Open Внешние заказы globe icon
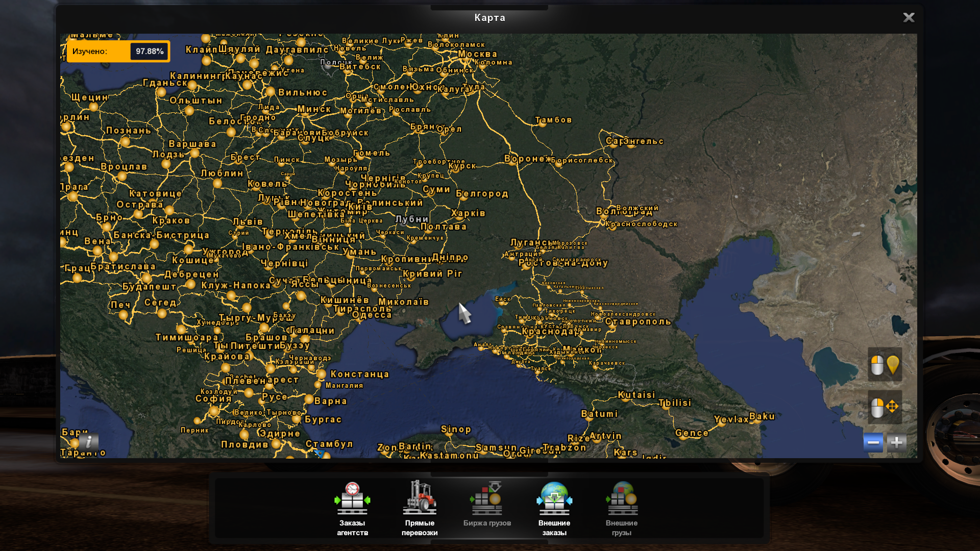This screenshot has width=980, height=551. (554, 509)
